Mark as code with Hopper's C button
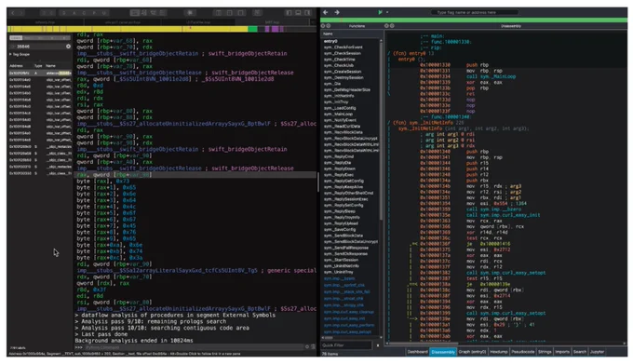Screen dimensions: 633x364 tap(84, 13)
